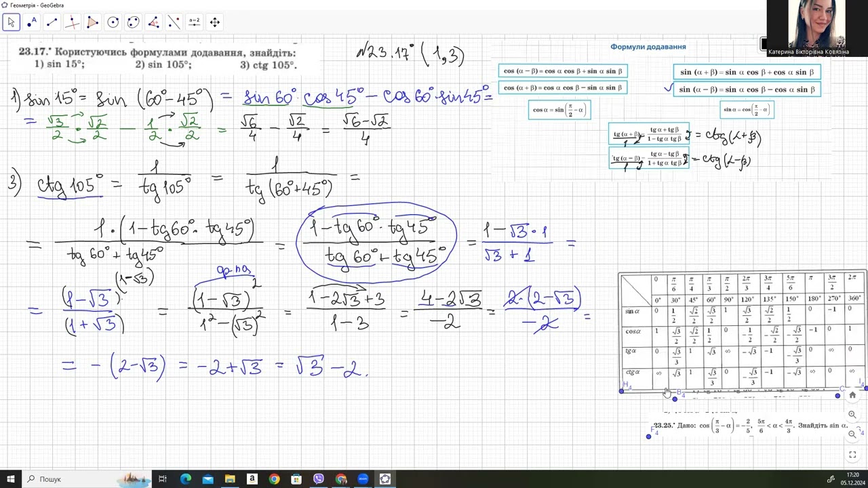Image resolution: width=868 pixels, height=488 pixels.
Task: Select the Point tool
Action: pyautogui.click(x=31, y=22)
